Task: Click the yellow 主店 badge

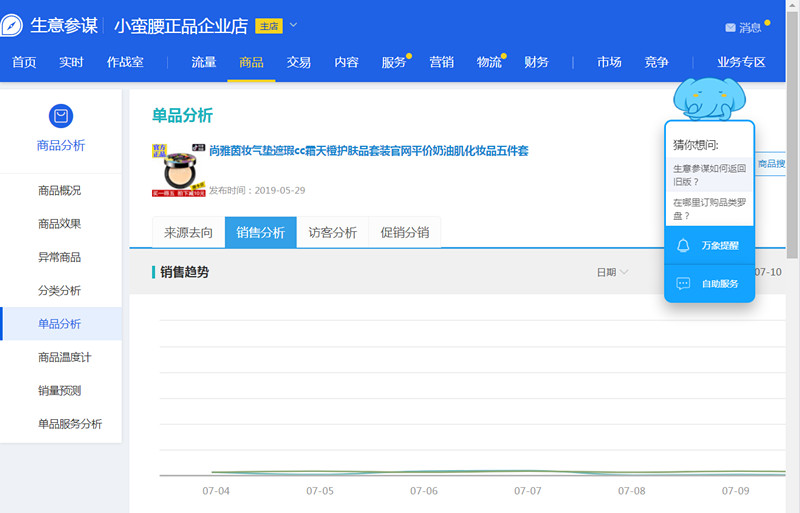Action: (269, 26)
